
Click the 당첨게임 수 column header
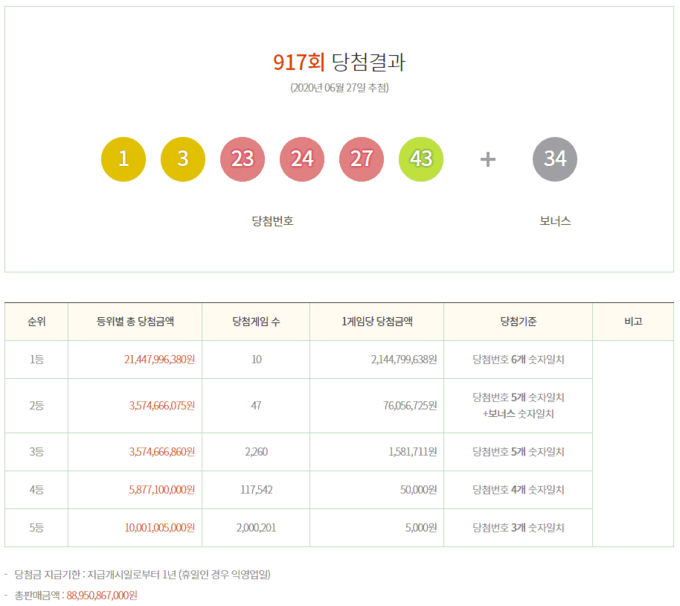(256, 321)
